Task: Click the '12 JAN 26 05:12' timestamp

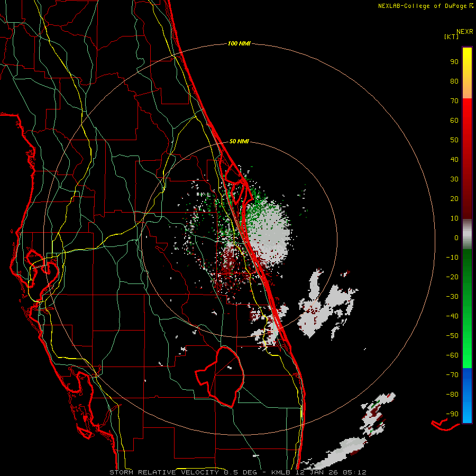Action: tap(332, 472)
